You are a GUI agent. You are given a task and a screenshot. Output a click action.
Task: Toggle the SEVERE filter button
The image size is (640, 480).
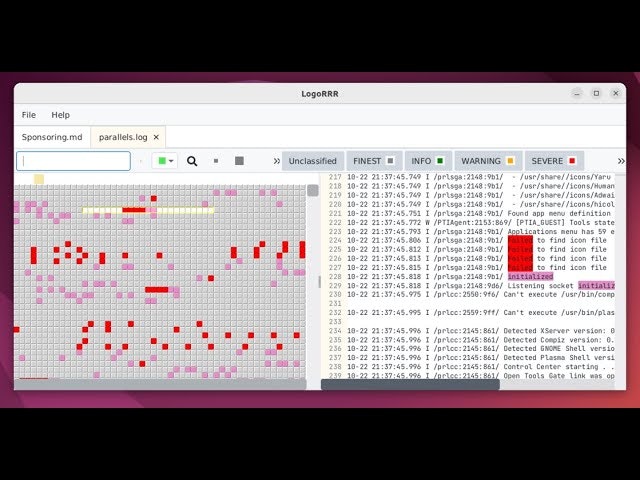(554, 161)
